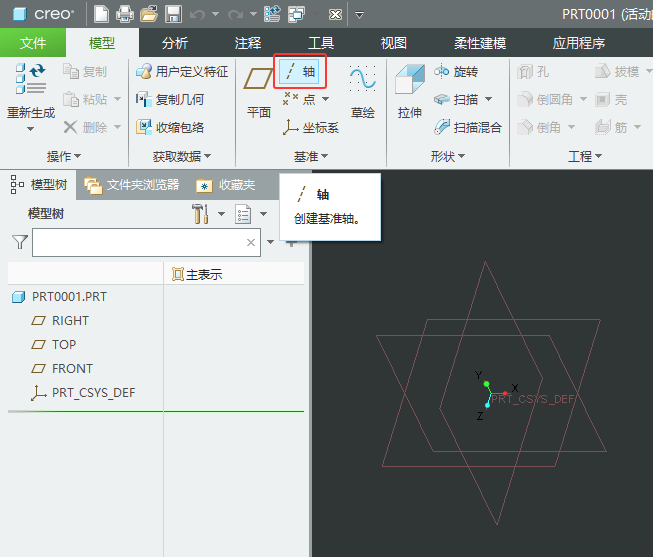Switch to the 注释 ribbon tab

point(248,43)
